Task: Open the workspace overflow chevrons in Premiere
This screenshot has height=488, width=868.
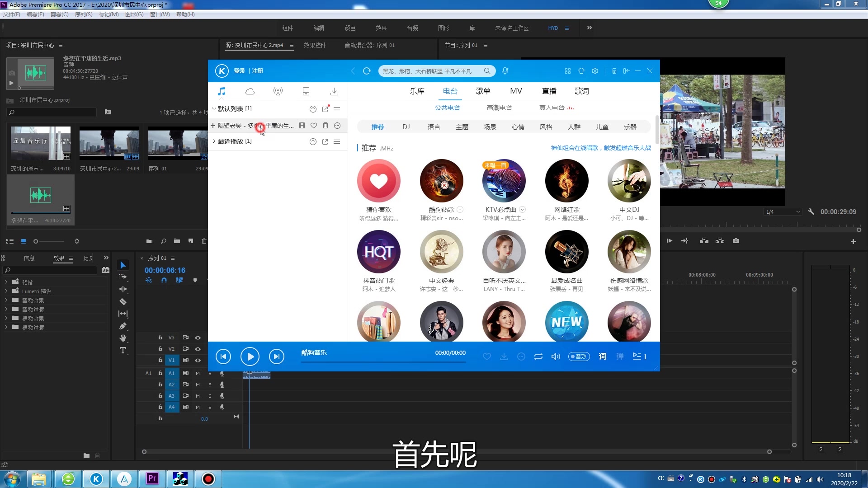Action: pyautogui.click(x=589, y=28)
